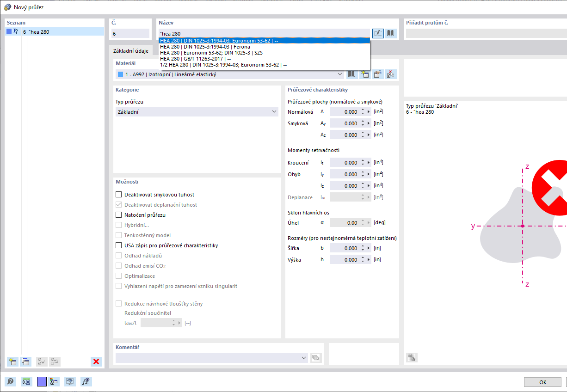The image size is (567, 392).
Task: Open the arrow menu beside Smyková Ay value
Action: 369,123
